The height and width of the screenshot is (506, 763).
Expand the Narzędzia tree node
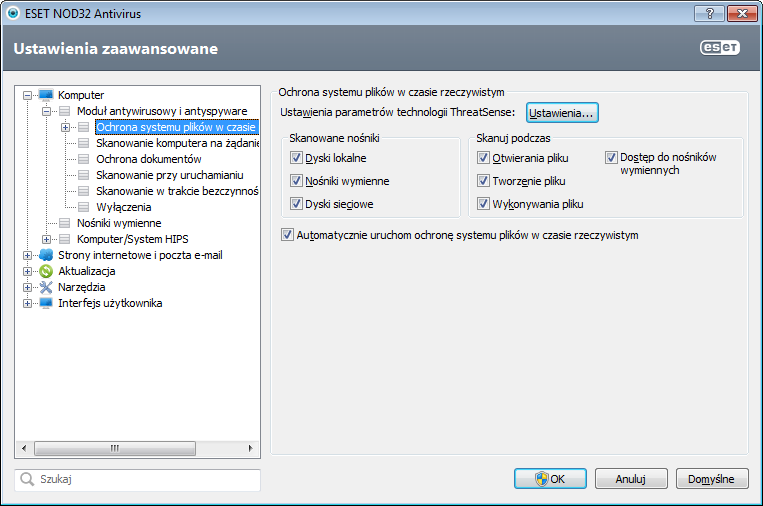coord(27,288)
